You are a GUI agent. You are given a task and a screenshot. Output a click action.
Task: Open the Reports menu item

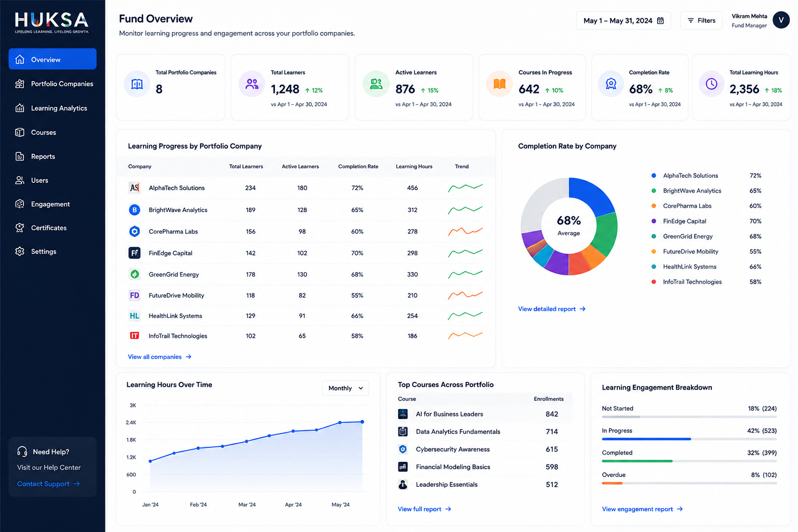pyautogui.click(x=52, y=156)
